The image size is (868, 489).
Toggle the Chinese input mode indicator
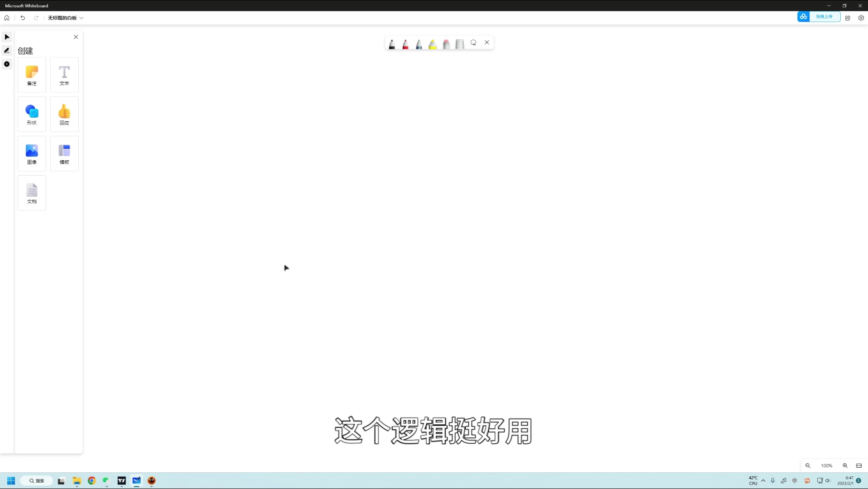[795, 481]
